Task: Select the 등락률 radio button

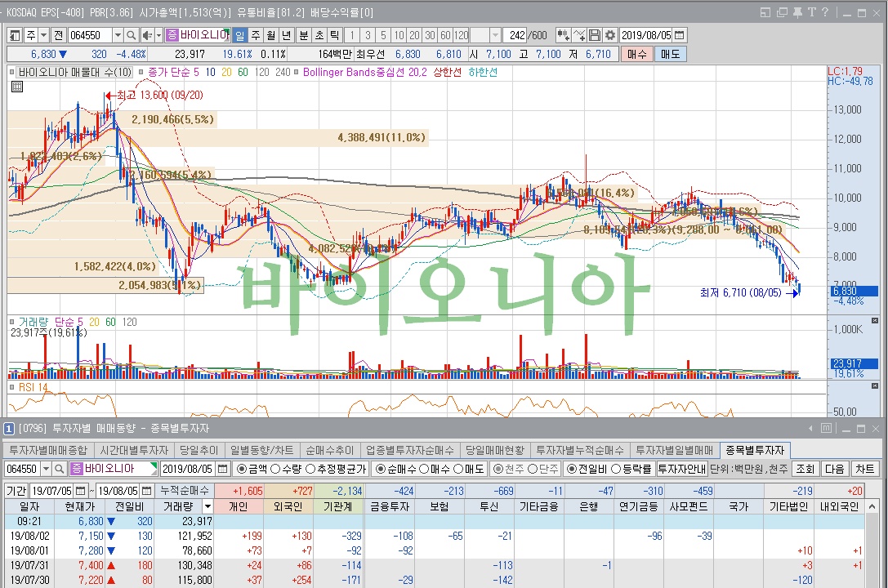Action: pos(616,469)
